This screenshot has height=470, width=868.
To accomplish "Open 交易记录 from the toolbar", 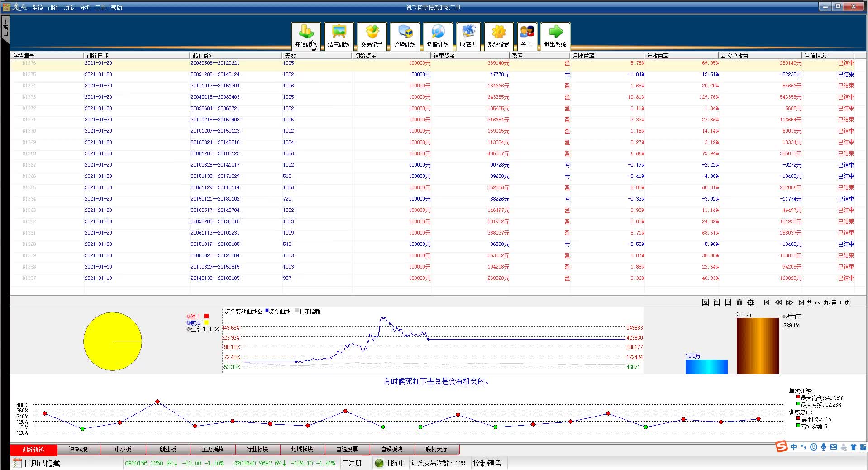I will [x=372, y=36].
